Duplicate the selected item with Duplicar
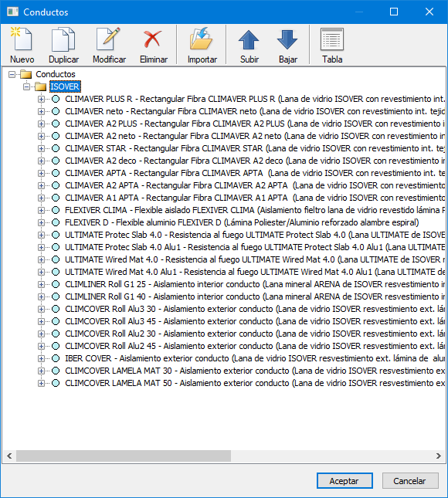 click(63, 46)
